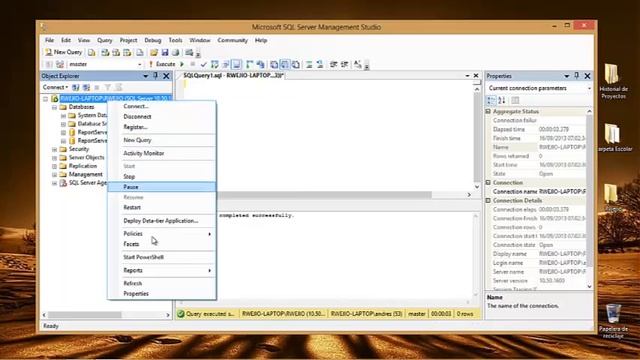This screenshot has width=640, height=360.
Task: Choose Properties from context menu
Action: [x=161, y=294]
